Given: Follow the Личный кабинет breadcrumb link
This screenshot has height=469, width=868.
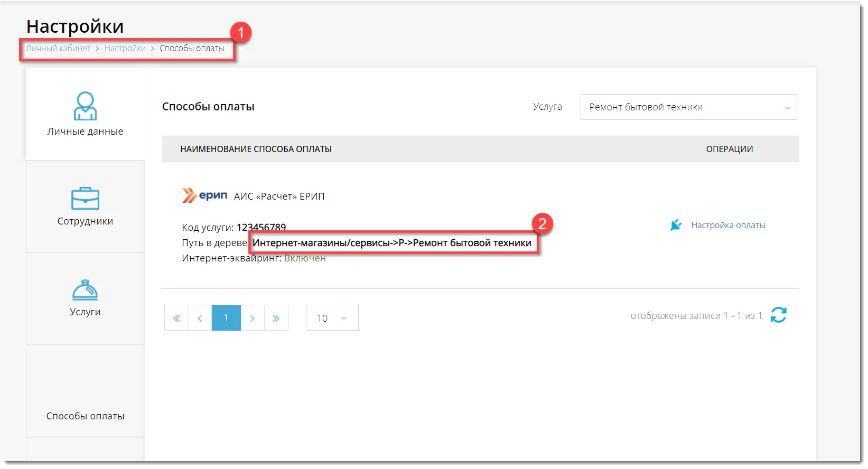Looking at the screenshot, I should pos(59,49).
